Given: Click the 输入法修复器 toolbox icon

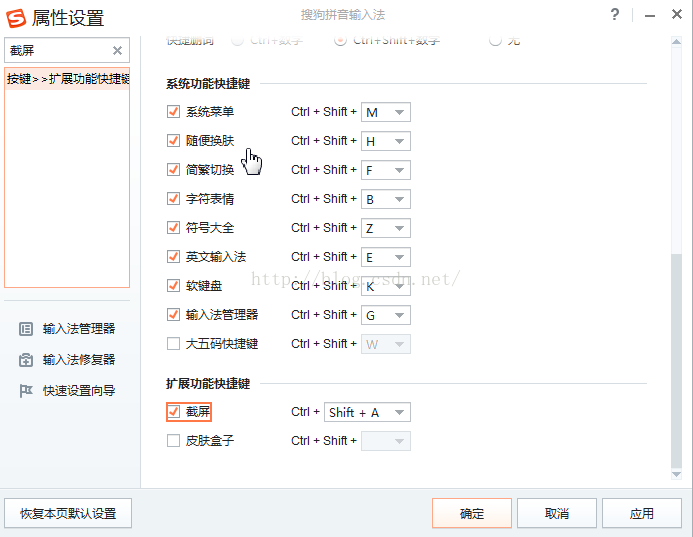Looking at the screenshot, I should 26,360.
